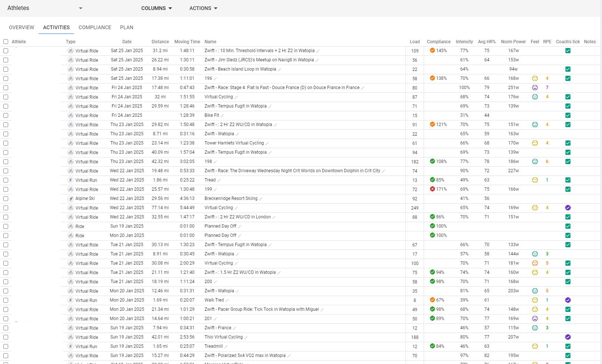
Task: Open 'Zwift - Pacer Group Ride: Tick Tock' activity
Action: tap(262, 309)
